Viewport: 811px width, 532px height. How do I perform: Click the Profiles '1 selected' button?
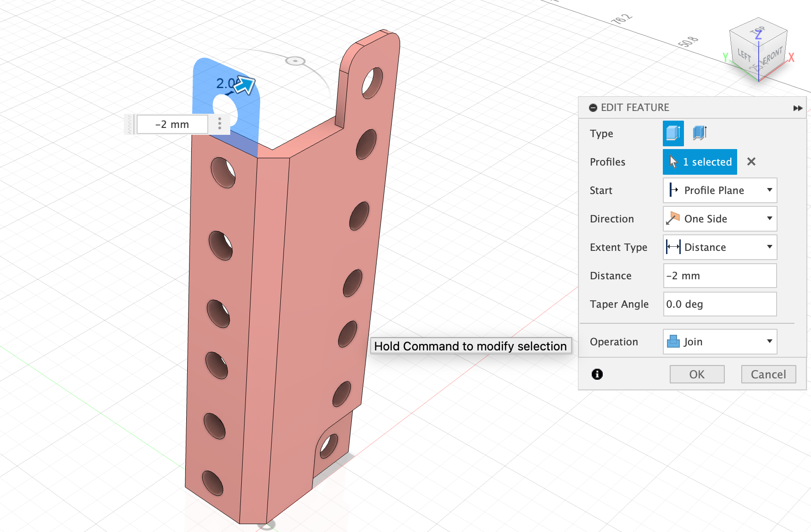pos(700,162)
